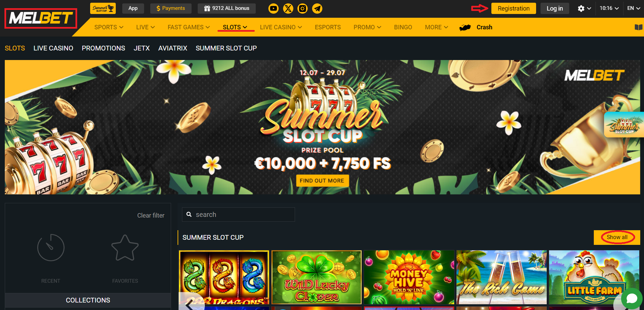Expand the settings gear dropdown

click(x=584, y=9)
